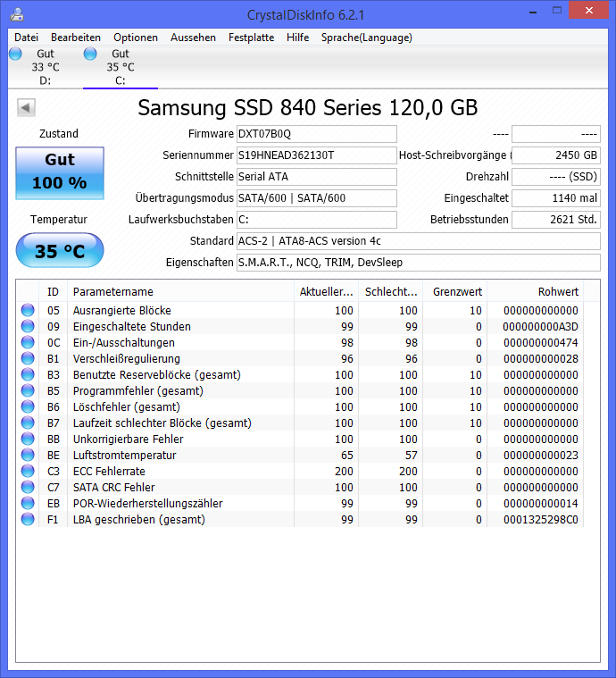
Task: Click the Laufwerksbuchstaben field C:
Action: [x=316, y=220]
